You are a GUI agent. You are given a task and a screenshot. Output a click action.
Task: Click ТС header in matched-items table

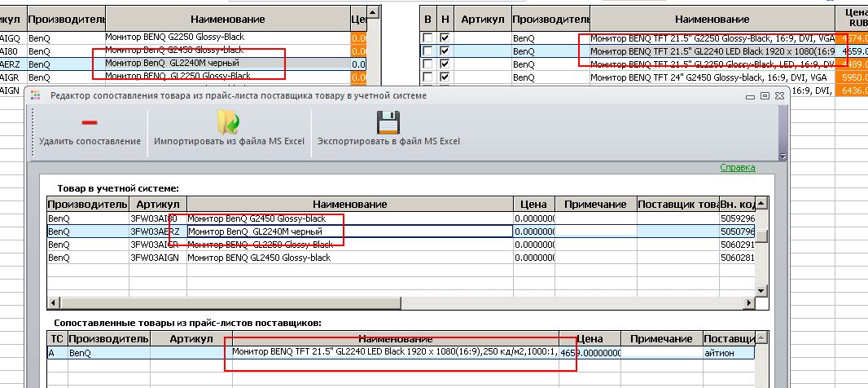(x=57, y=338)
